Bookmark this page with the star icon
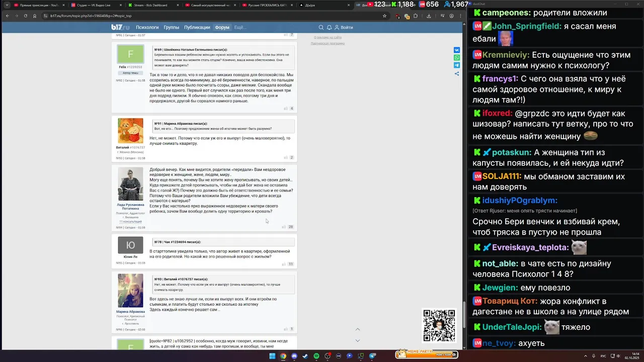Viewport: 644px width, 362px height. 385,16
